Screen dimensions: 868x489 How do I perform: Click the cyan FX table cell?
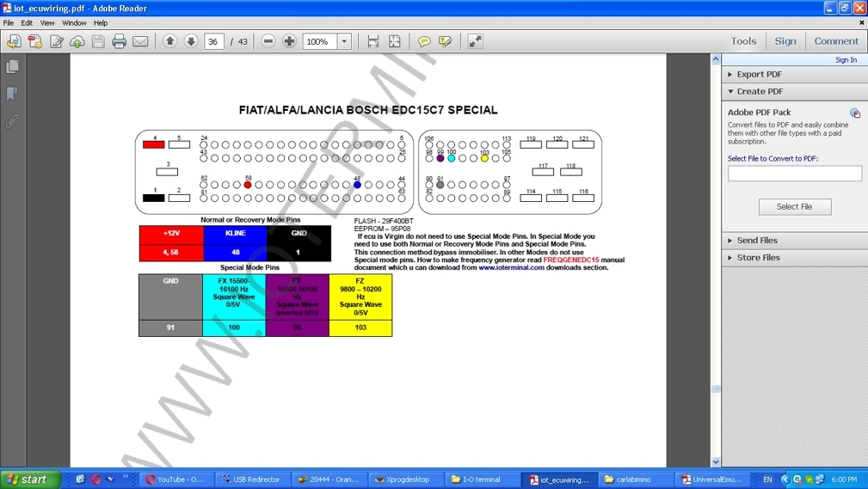point(234,297)
